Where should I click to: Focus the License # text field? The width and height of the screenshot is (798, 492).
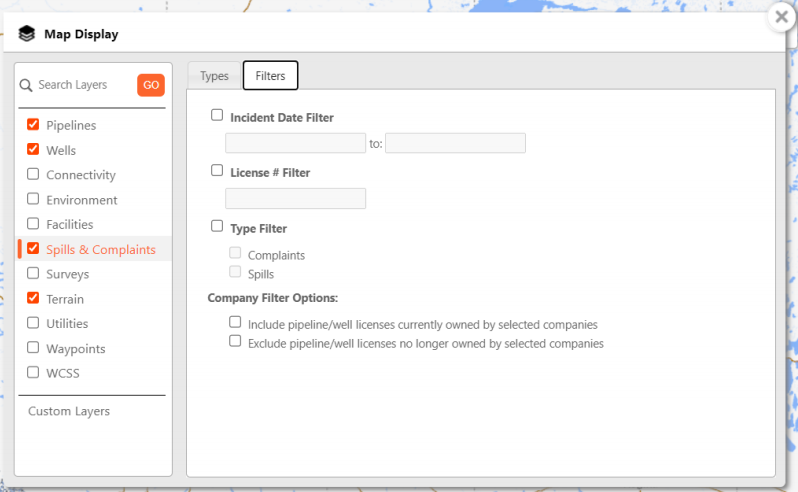[x=295, y=199]
